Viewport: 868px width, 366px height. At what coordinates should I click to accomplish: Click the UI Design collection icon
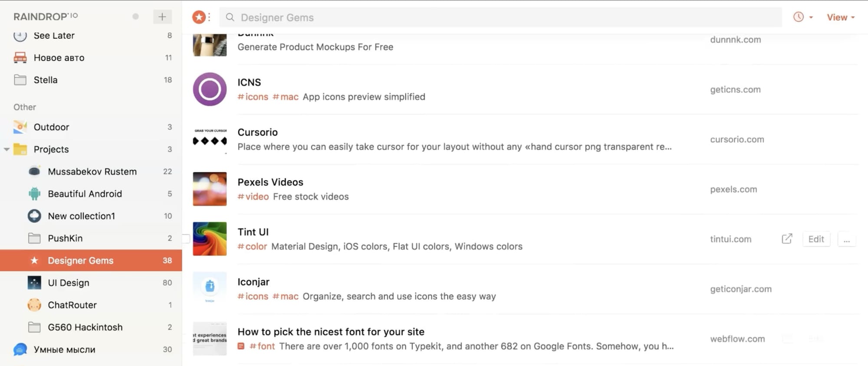coord(34,283)
